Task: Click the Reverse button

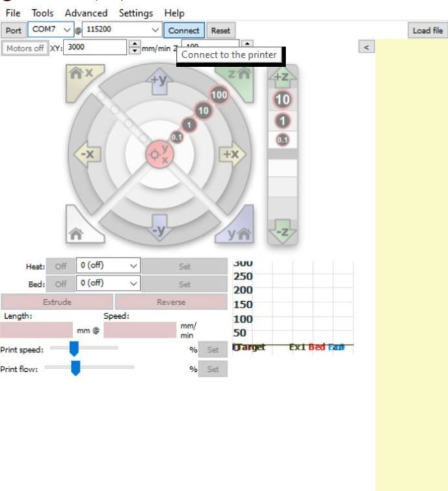Action: click(171, 302)
